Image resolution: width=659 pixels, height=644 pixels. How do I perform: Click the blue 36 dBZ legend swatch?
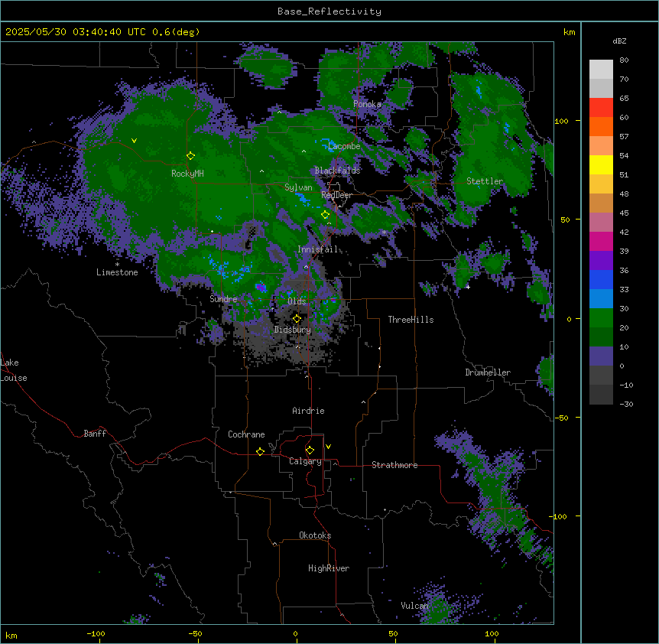click(x=601, y=279)
